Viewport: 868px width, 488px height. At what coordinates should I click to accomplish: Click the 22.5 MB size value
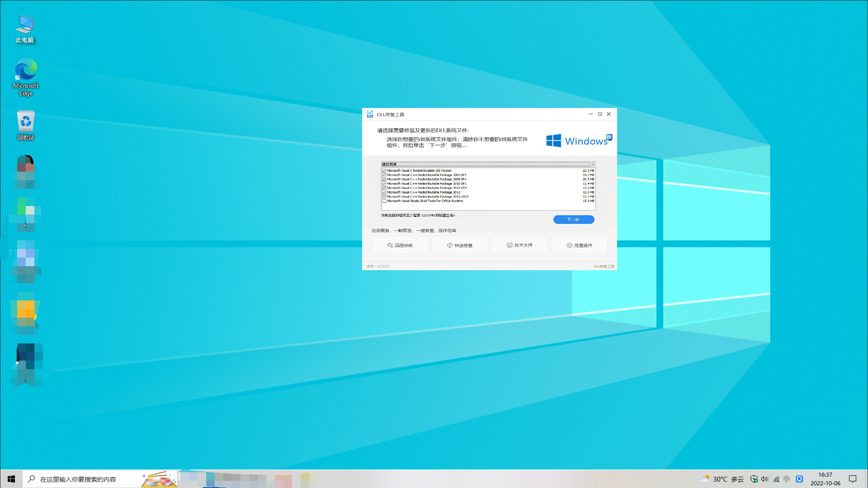pos(588,171)
